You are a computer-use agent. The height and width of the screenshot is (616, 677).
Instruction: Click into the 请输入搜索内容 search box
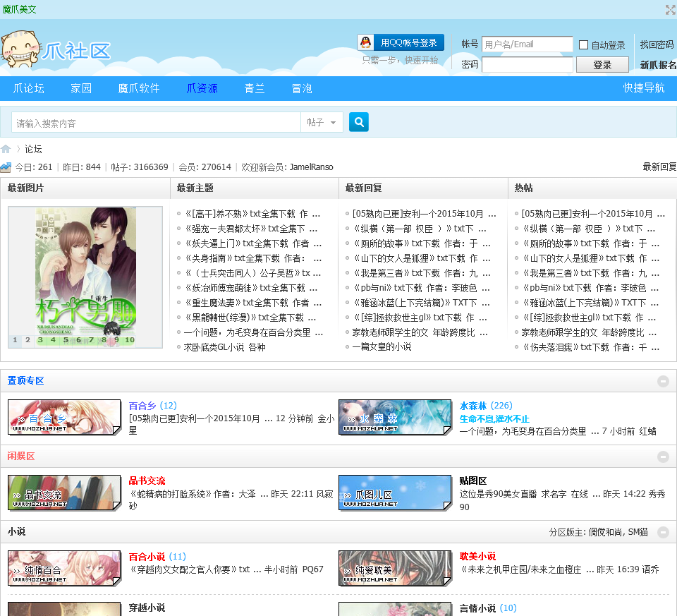pyautogui.click(x=156, y=123)
